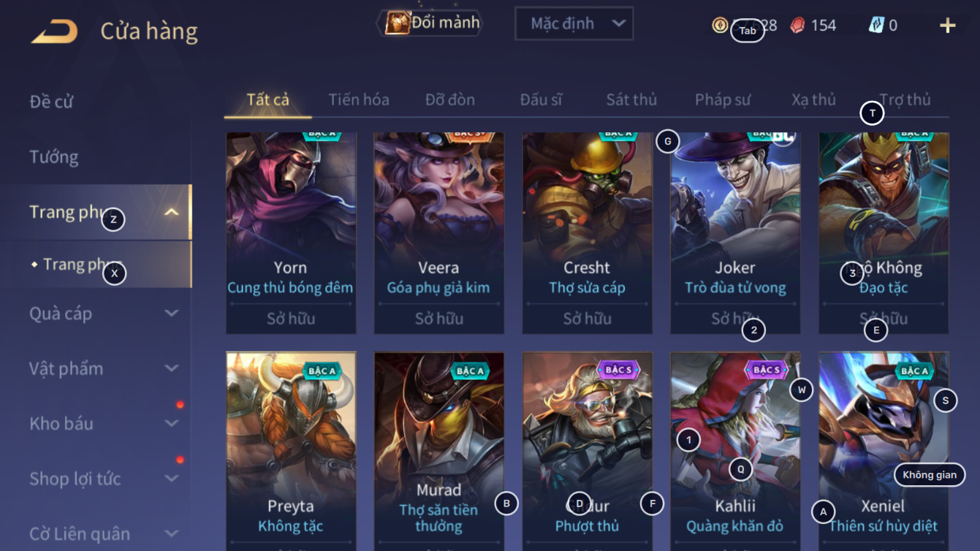Viewport: 980px width, 551px height.
Task: Expand the Kho báu sidebar section
Action: (172, 423)
